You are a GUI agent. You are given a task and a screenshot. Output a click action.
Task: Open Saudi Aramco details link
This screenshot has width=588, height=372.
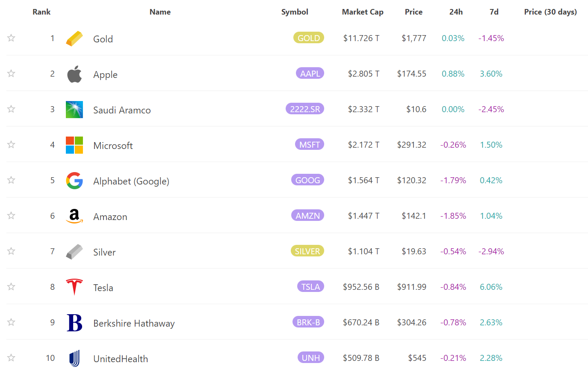[122, 110]
